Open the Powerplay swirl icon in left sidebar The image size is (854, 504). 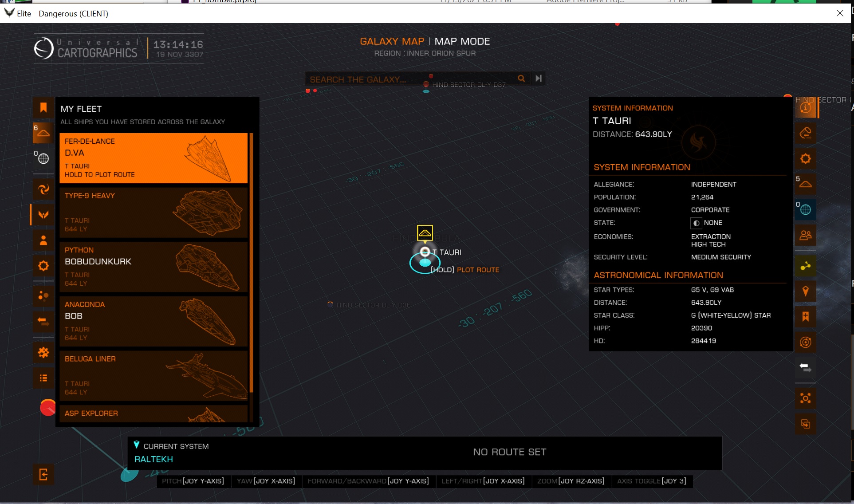click(43, 189)
